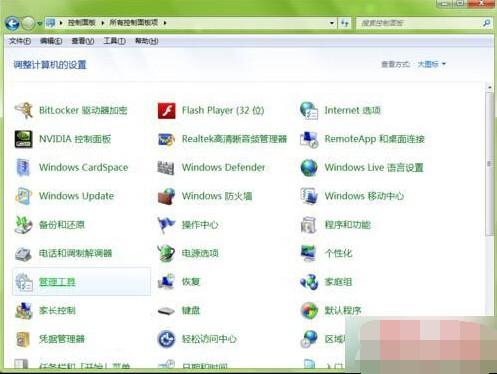Open the 备份和还原 icon

[23, 225]
